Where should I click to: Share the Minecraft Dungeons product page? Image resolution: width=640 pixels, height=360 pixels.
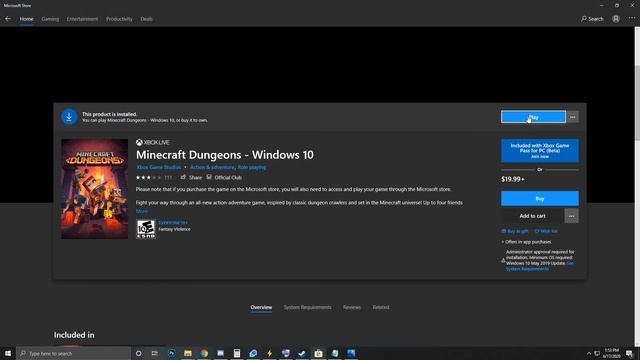tap(191, 178)
